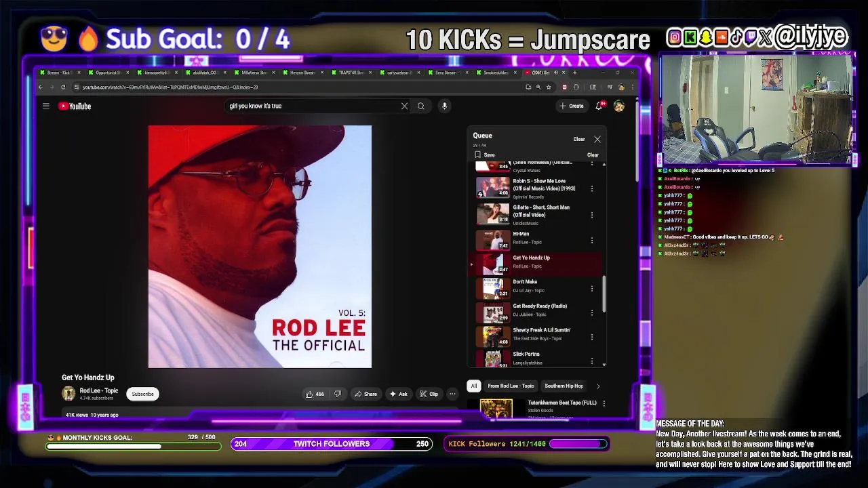Open the notifications bell

(599, 106)
